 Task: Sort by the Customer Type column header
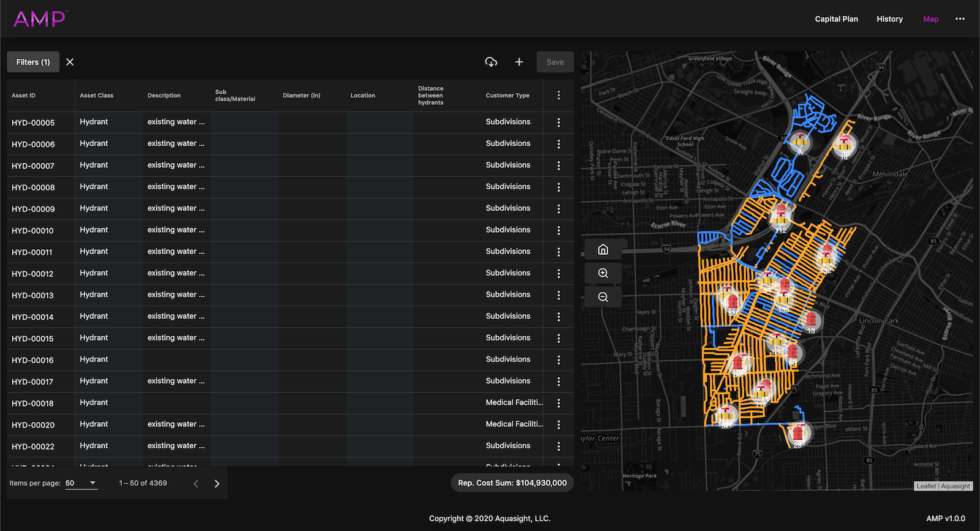(x=507, y=96)
